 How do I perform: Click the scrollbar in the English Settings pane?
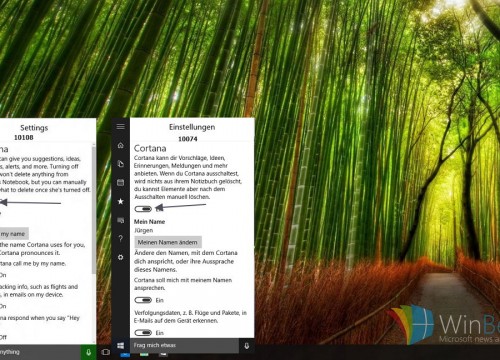tap(94, 209)
